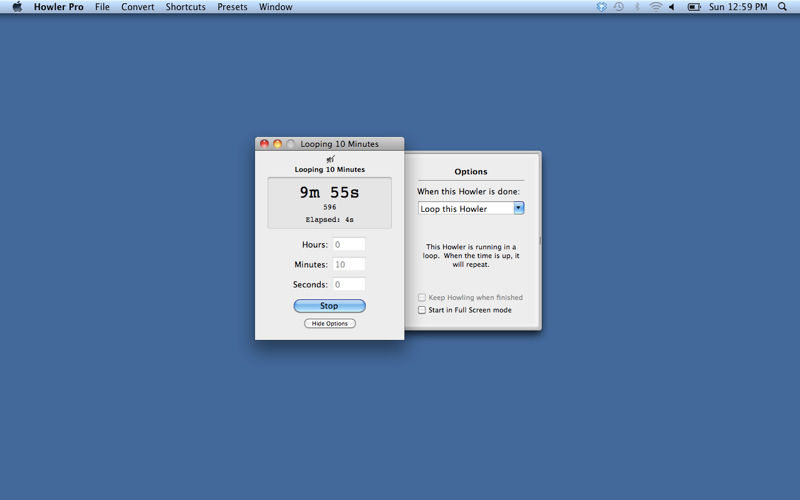The image size is (800, 500).
Task: Minimize the Looping 10 Minutes window
Action: 278,144
